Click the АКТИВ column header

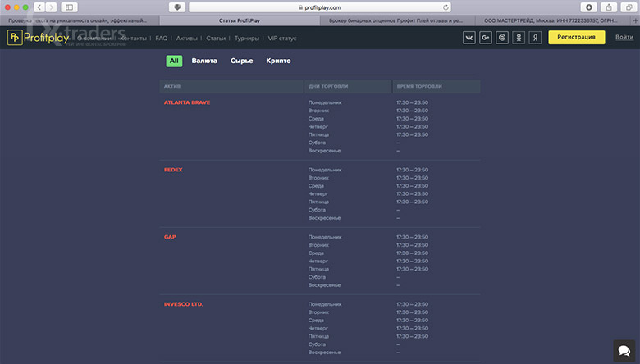231,86
